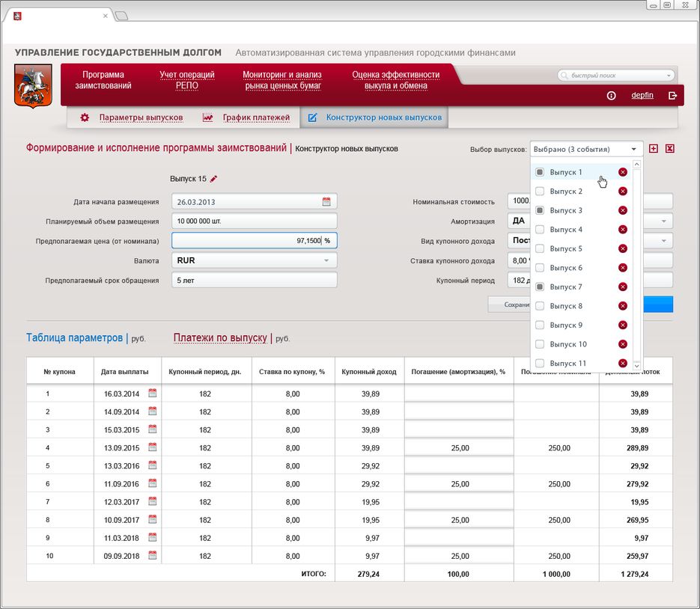
Task: Click the быстрый поиск search field
Action: click(616, 76)
